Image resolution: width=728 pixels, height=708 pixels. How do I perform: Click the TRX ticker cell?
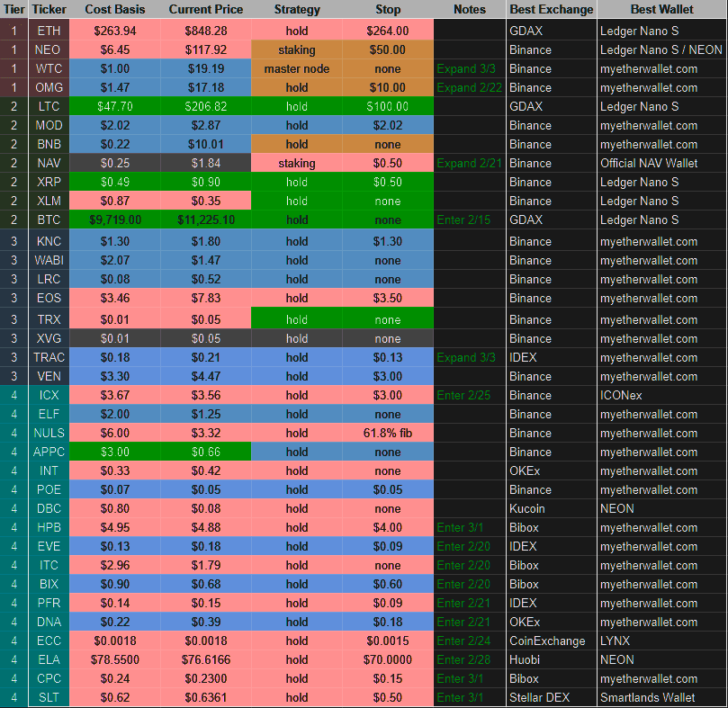(x=49, y=319)
